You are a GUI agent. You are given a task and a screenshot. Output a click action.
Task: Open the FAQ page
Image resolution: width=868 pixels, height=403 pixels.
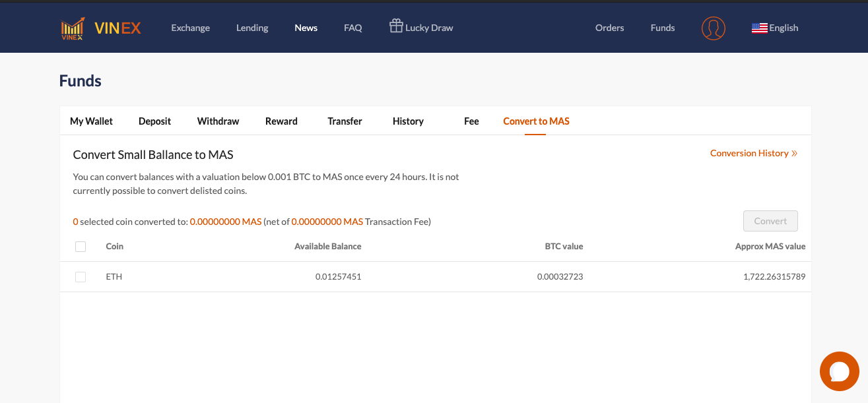(x=353, y=28)
